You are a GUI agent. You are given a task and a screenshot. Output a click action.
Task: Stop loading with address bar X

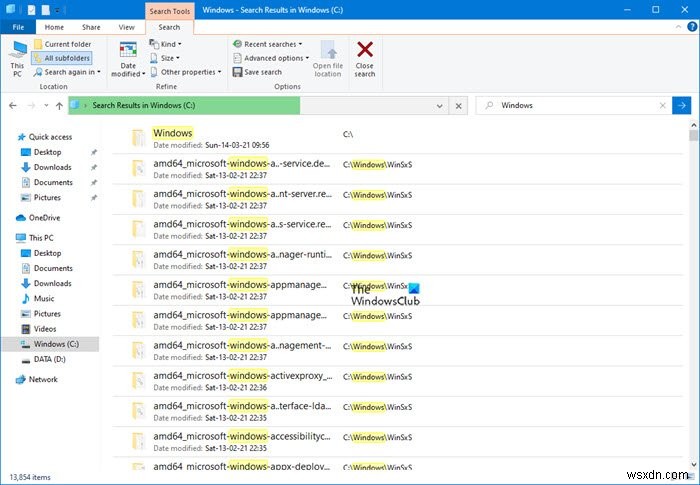(x=458, y=106)
